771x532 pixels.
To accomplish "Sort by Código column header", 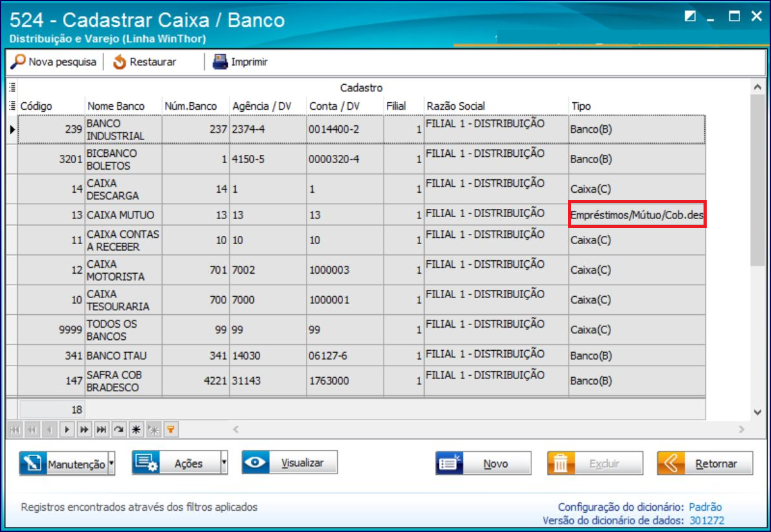I will [x=51, y=106].
